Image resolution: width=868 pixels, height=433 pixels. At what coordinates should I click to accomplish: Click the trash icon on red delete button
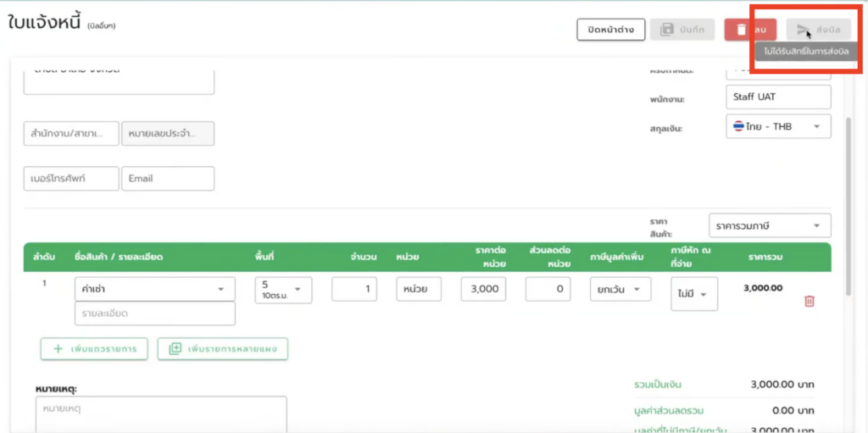tap(742, 30)
